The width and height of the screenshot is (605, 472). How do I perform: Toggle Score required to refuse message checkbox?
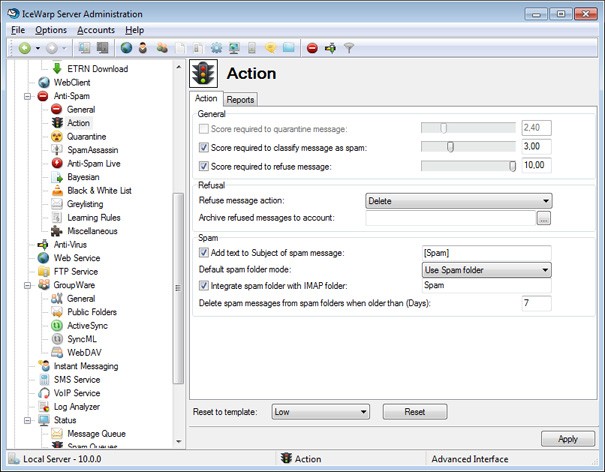coord(204,166)
